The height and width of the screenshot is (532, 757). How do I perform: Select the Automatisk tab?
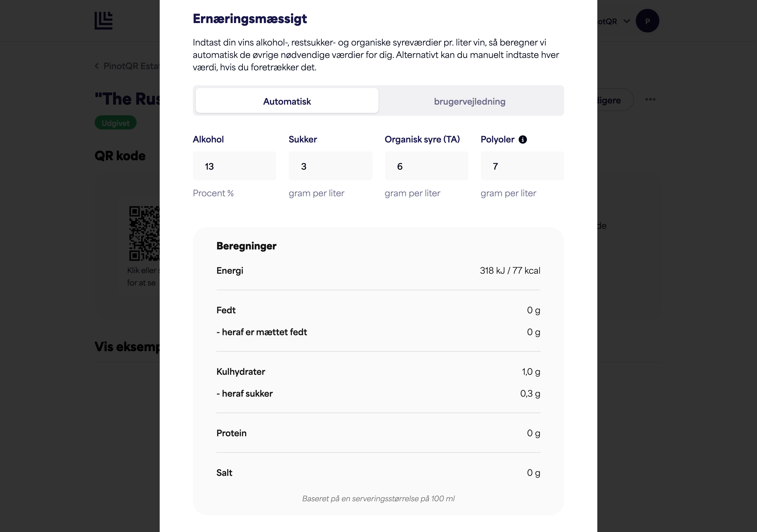(x=287, y=101)
